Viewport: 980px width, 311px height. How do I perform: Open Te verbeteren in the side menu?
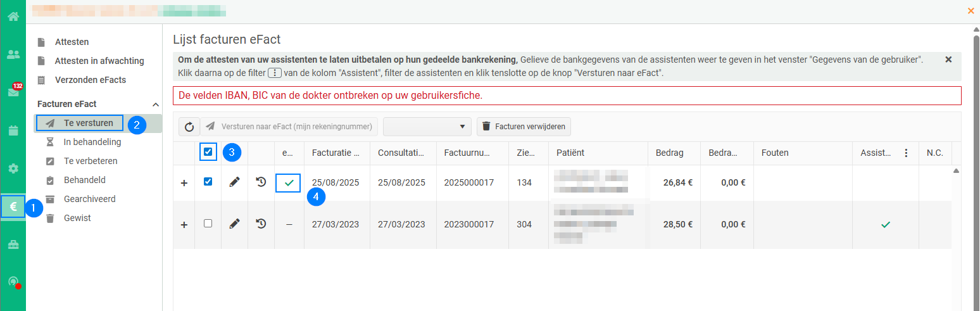point(91,161)
